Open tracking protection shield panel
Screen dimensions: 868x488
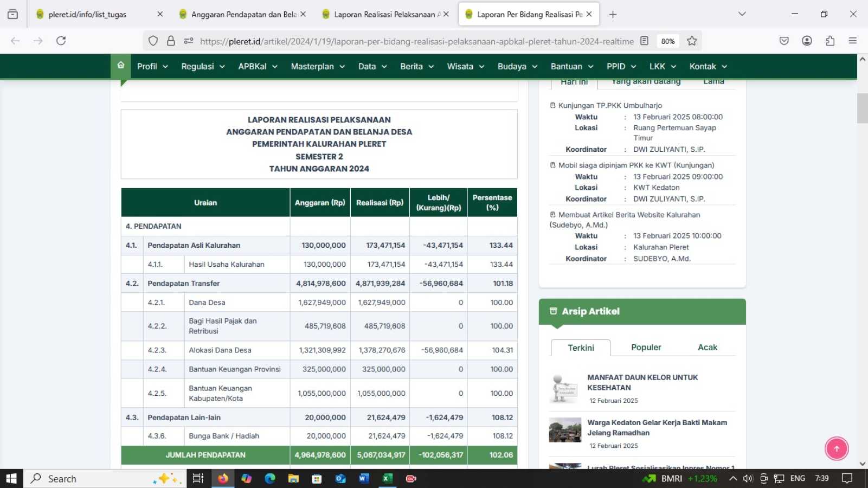click(x=153, y=41)
